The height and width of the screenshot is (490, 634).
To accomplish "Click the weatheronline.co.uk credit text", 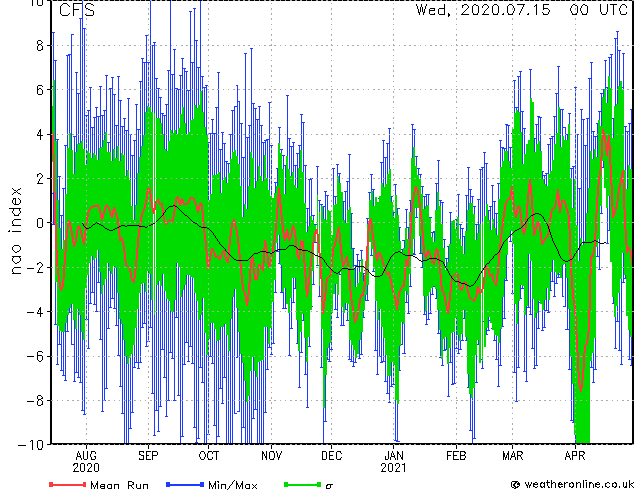I will (578, 484).
